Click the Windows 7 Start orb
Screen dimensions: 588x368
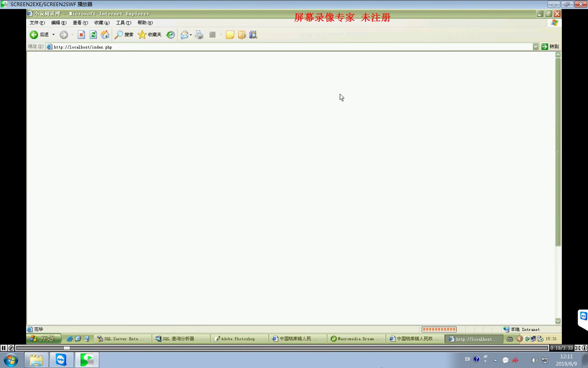[x=11, y=360]
